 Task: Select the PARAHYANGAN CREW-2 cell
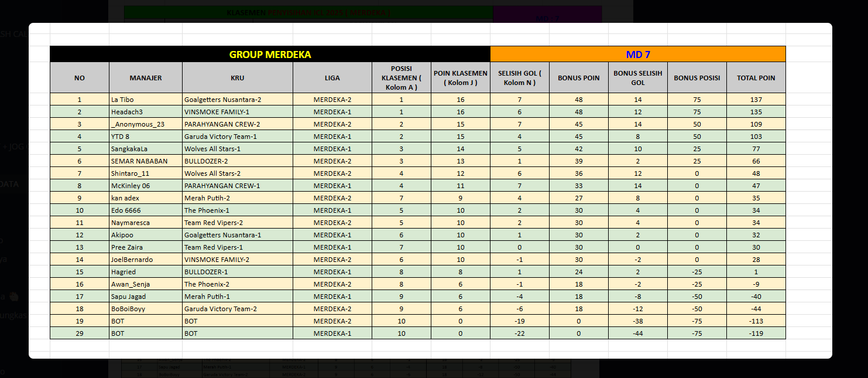point(238,124)
